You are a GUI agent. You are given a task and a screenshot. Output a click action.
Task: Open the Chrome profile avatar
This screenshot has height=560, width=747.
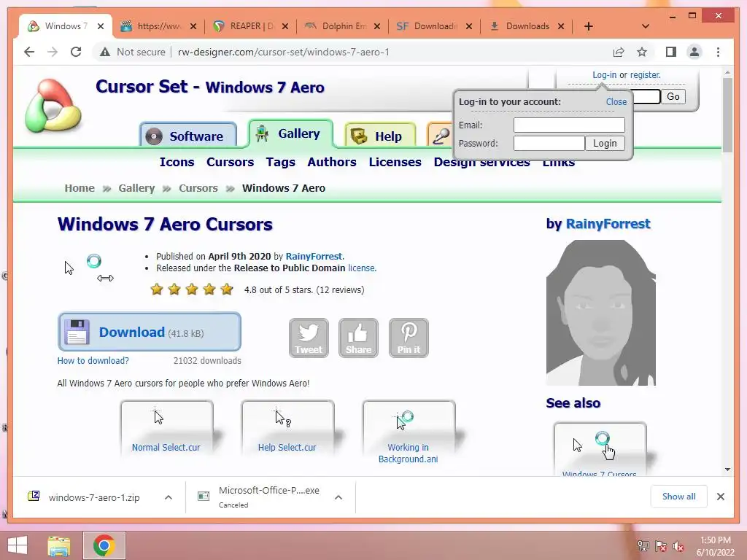(694, 52)
